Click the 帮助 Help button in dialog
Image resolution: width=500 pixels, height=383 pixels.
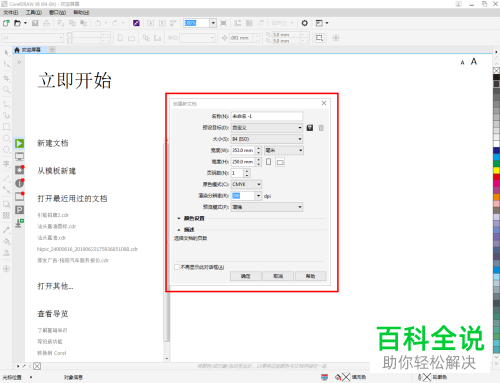click(310, 276)
